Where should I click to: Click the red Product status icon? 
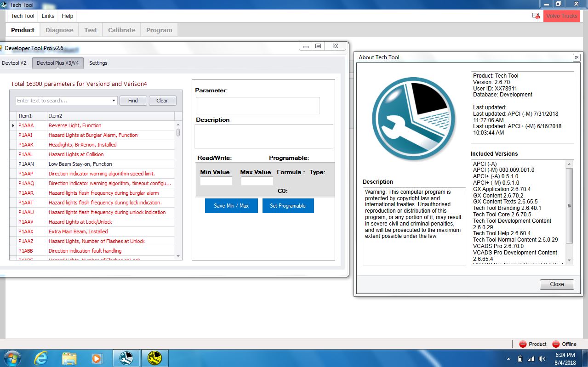point(523,344)
